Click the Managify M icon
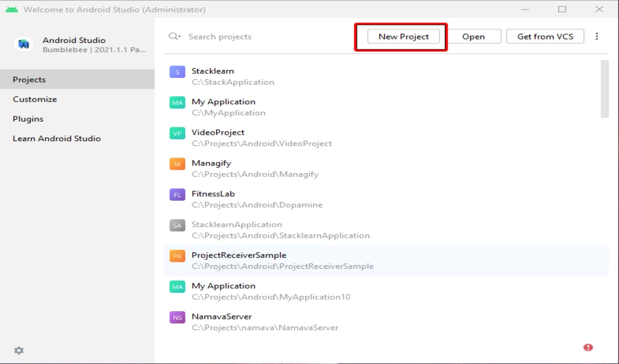This screenshot has width=619, height=364. click(177, 164)
